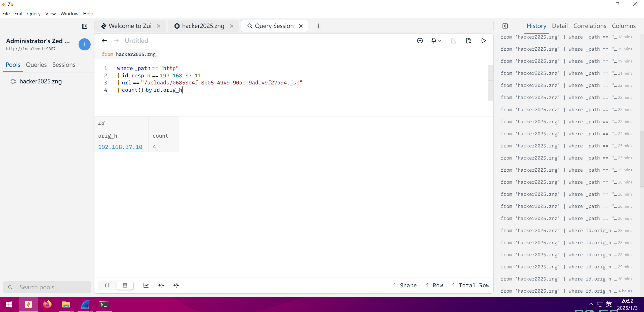Screen dimensions: 644x312
Task: Click the new session plus-circle icon
Action: point(420,41)
